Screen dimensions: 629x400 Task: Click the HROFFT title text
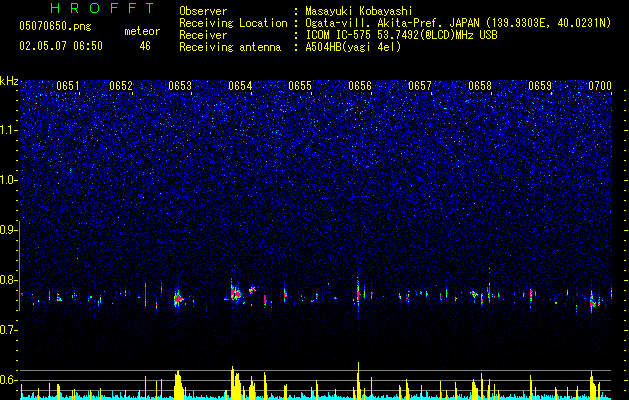102,8
